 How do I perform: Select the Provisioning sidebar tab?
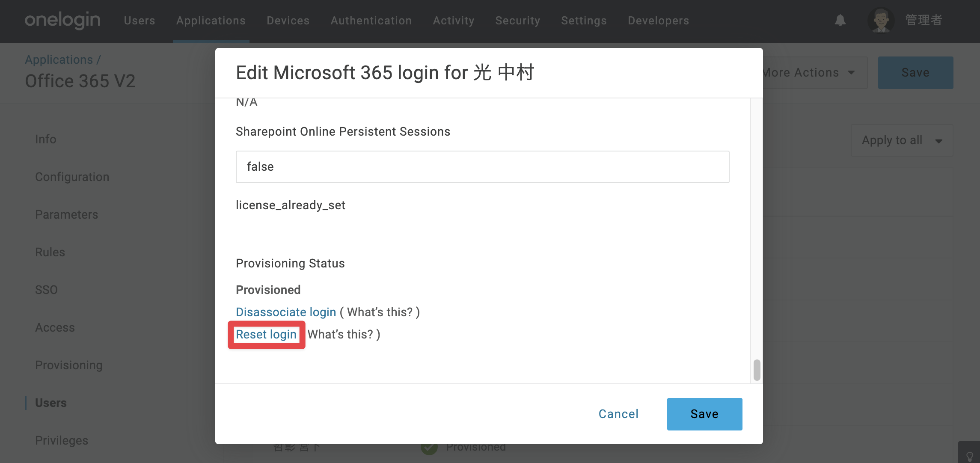tap(69, 365)
